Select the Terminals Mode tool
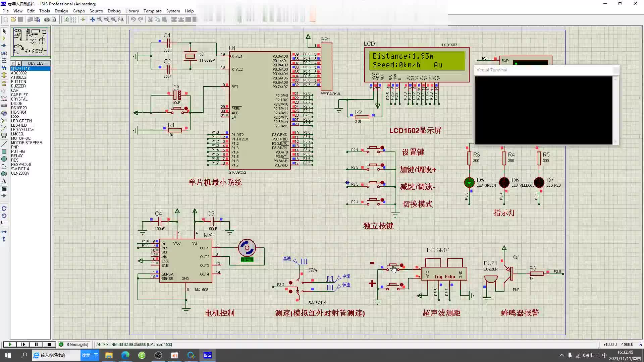 click(4, 83)
